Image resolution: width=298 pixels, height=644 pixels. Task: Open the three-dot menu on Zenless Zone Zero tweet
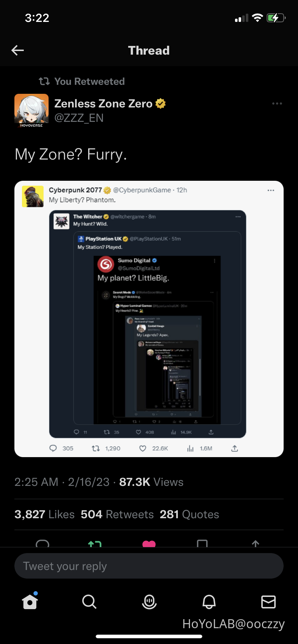pyautogui.click(x=277, y=103)
